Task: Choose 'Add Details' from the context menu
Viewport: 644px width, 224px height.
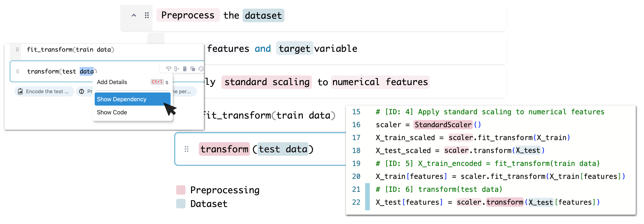Action: [112, 82]
